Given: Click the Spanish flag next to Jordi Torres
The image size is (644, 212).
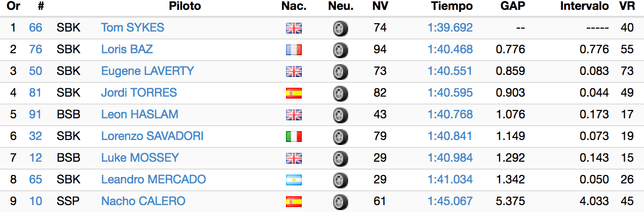Looking at the screenshot, I should (294, 93).
